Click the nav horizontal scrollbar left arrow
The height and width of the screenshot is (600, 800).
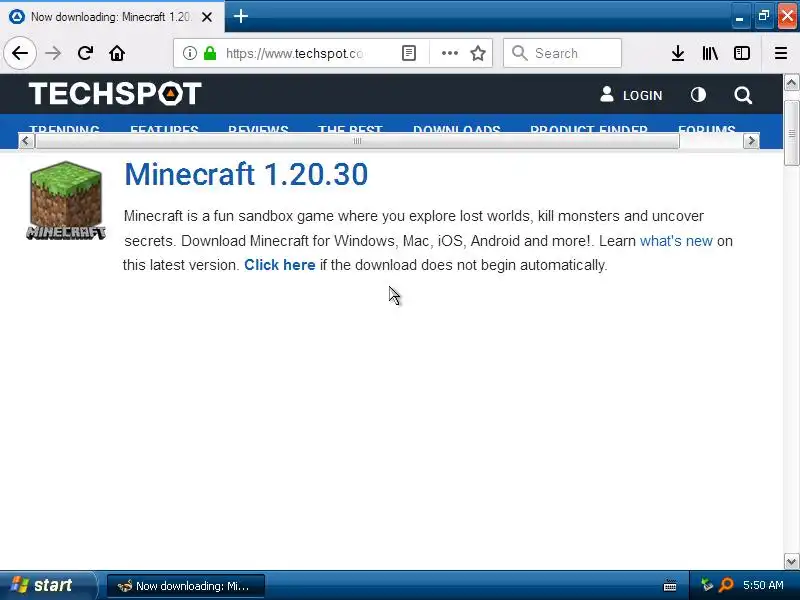click(26, 141)
